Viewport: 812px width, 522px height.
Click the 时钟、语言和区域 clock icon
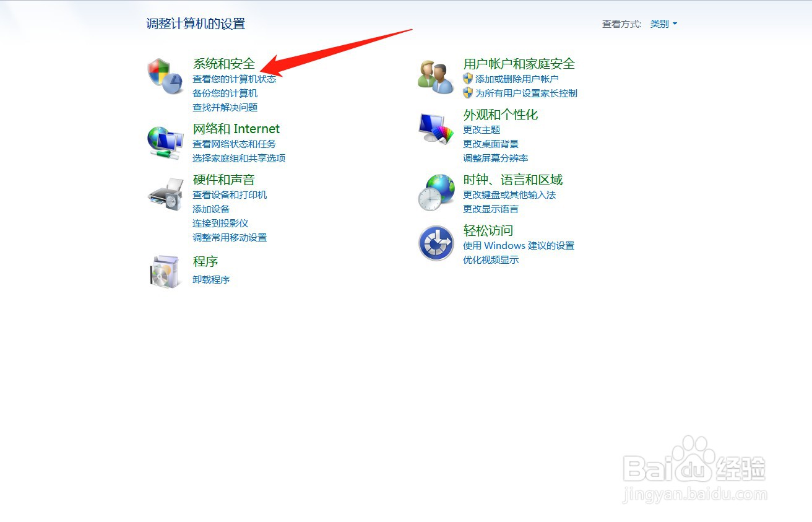[x=435, y=192]
